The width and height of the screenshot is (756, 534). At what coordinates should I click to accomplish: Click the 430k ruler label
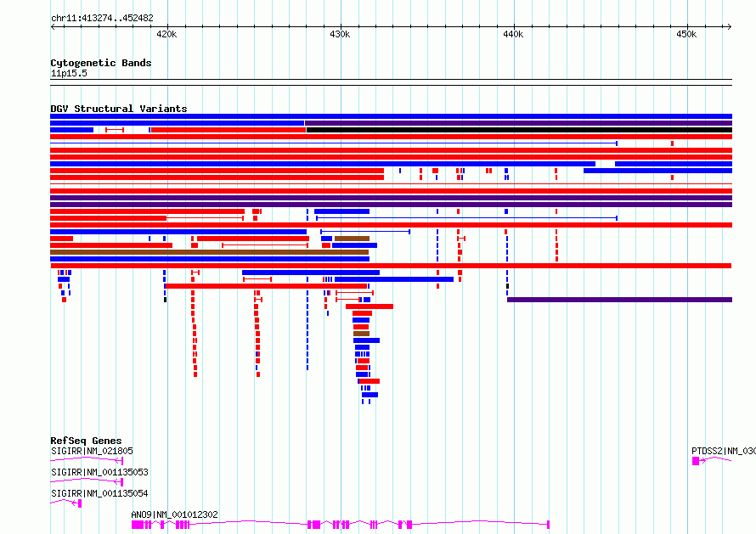coord(340,34)
